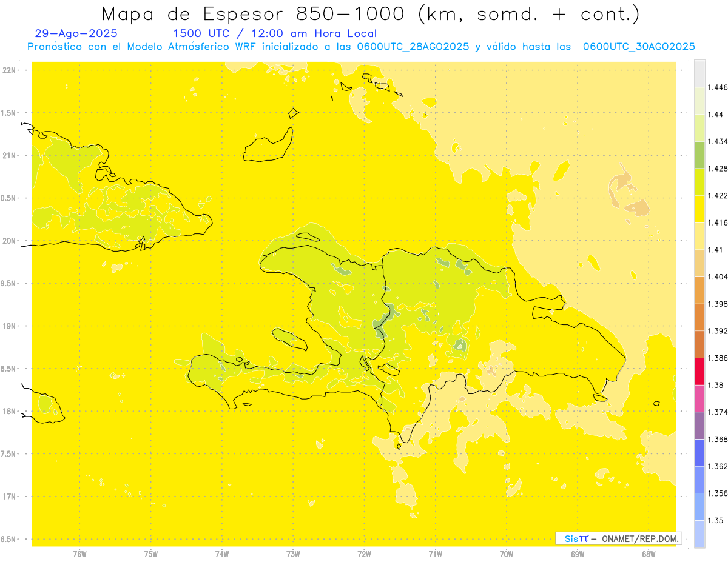The width and height of the screenshot is (728, 562).
Task: Pick the pale yellow swatch between 1.41 and 1.416
Action: coord(699,236)
